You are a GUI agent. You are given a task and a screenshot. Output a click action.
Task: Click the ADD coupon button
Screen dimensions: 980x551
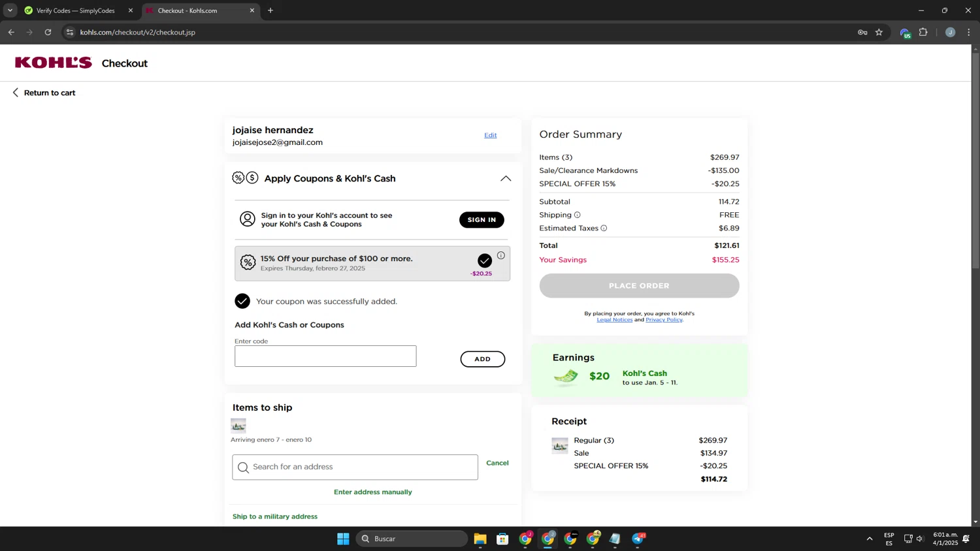tap(482, 359)
